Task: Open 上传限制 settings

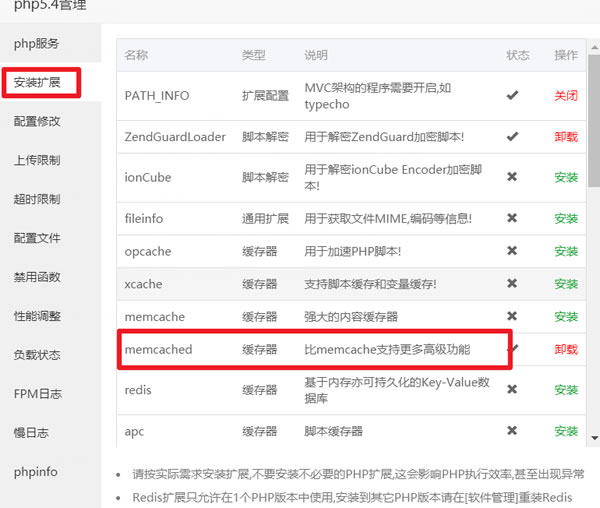Action: [37, 160]
